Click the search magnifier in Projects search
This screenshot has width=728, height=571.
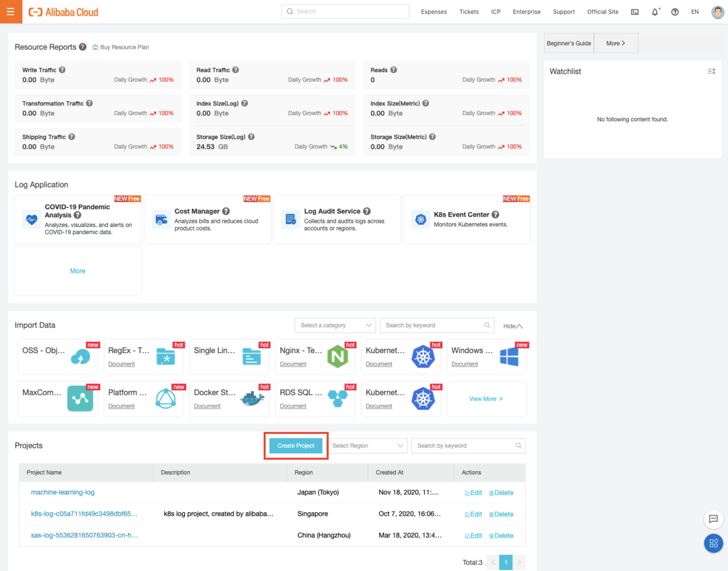(519, 445)
